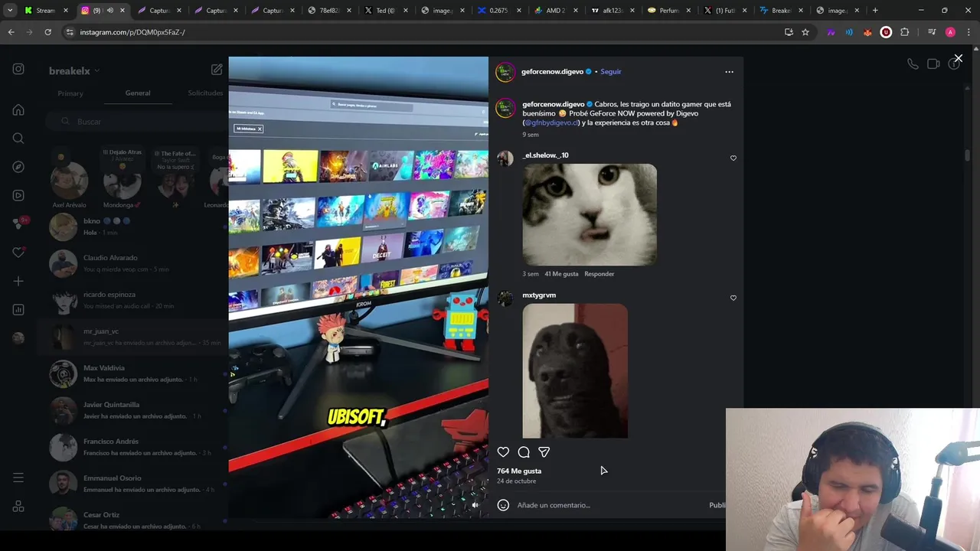This screenshot has width=980, height=551.
Task: Switch to the Solicitudes tab
Action: pos(205,93)
